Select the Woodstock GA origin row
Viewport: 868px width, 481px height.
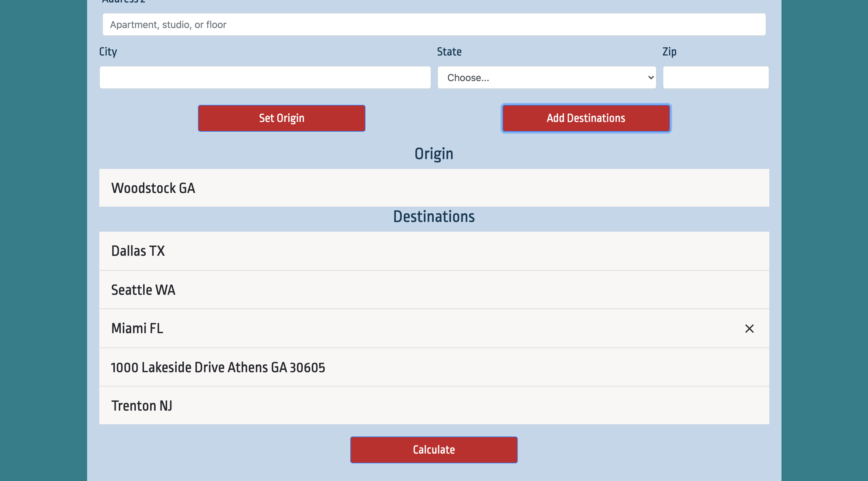[434, 188]
